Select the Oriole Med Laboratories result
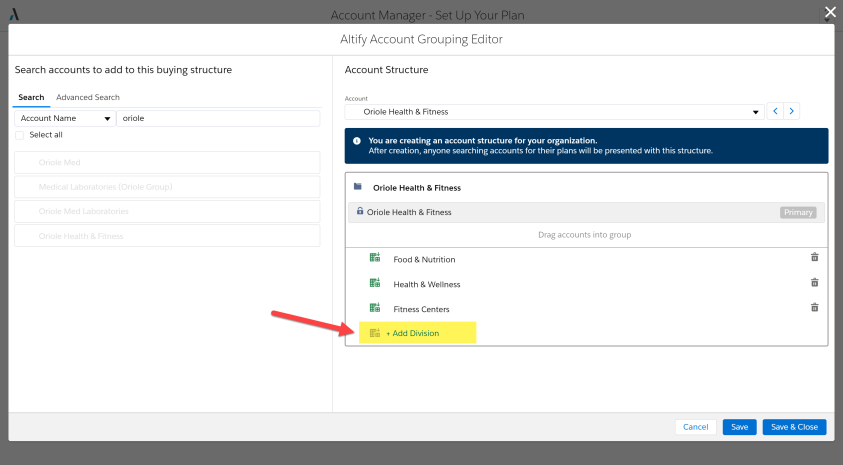 click(167, 211)
